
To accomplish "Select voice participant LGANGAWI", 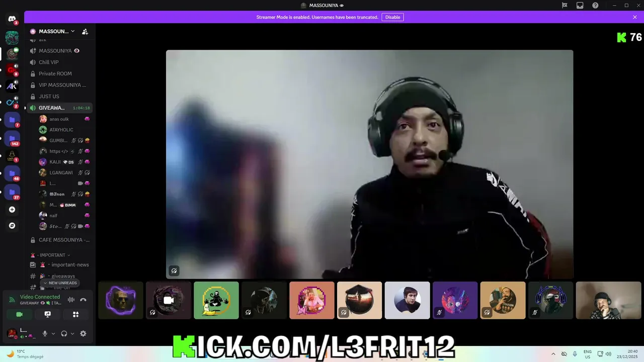I will pos(64,172).
